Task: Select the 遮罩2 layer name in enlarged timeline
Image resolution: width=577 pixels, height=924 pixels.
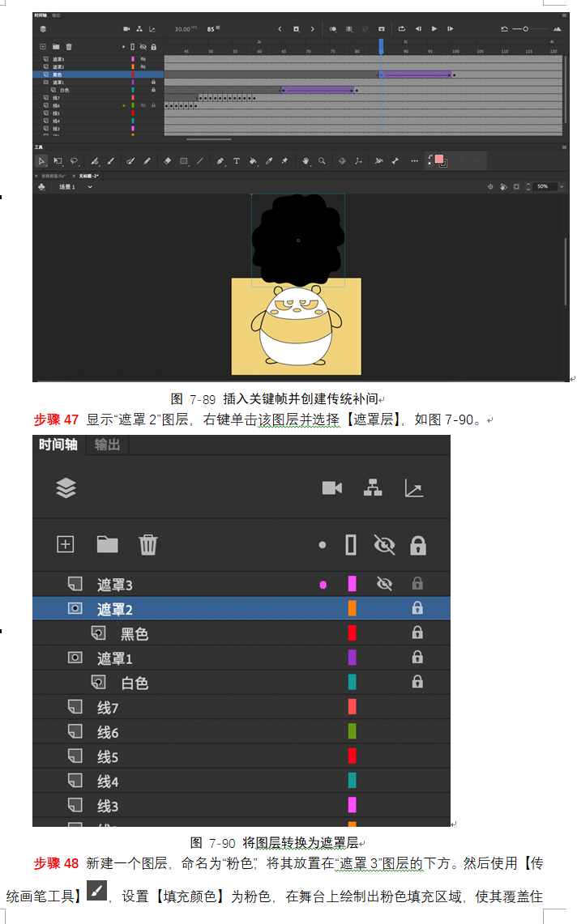Action: point(114,609)
